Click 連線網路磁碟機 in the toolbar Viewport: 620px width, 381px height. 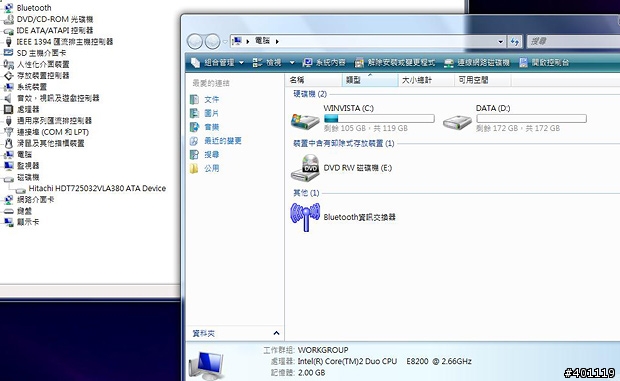click(x=477, y=62)
